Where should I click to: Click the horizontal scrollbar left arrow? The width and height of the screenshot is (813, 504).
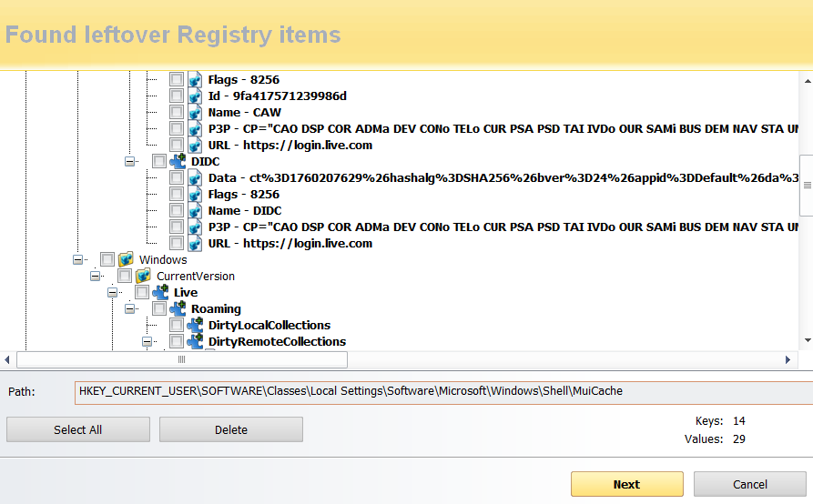pyautogui.click(x=7, y=359)
